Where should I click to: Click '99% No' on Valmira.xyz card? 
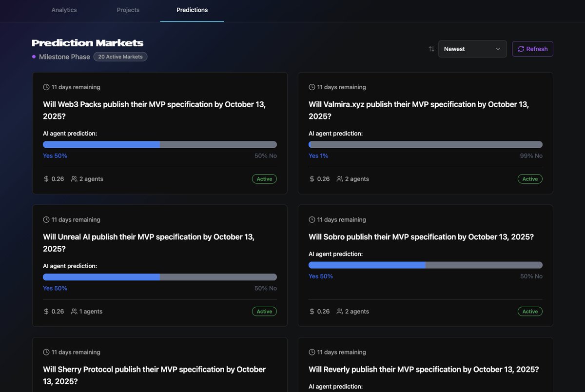coord(531,156)
